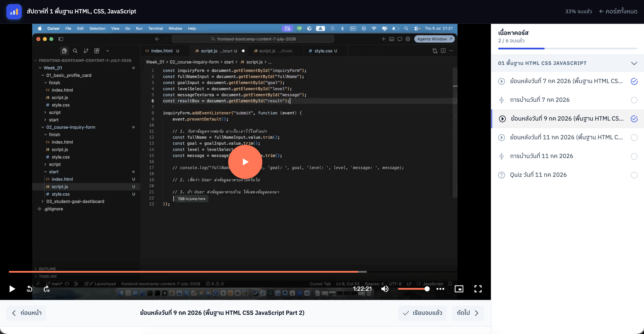Mark การบ้านวันที่ 7 กค 2026 complete

[634, 100]
